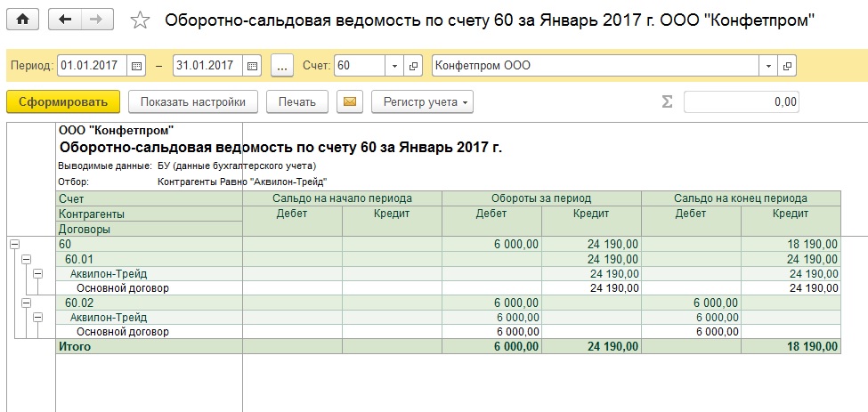The width and height of the screenshot is (868, 412).
Task: Click the period selection ellipsis button
Action: click(x=282, y=66)
